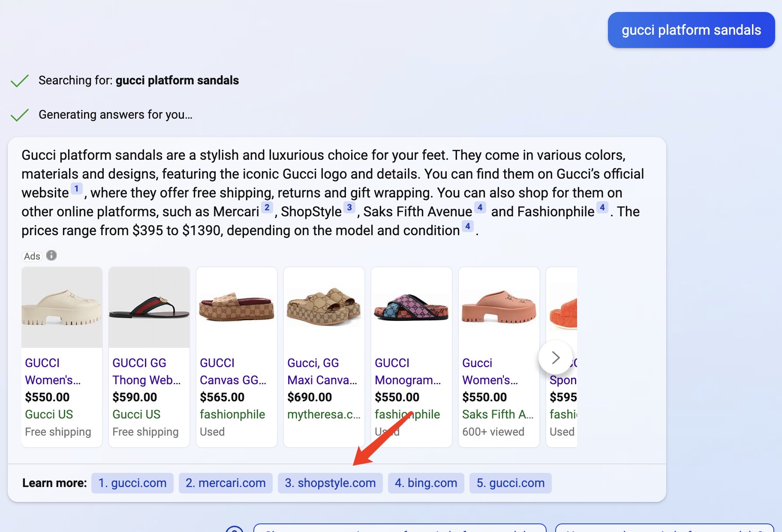The image size is (782, 532).
Task: Click the multicolor Monogram sandal image
Action: (x=411, y=308)
